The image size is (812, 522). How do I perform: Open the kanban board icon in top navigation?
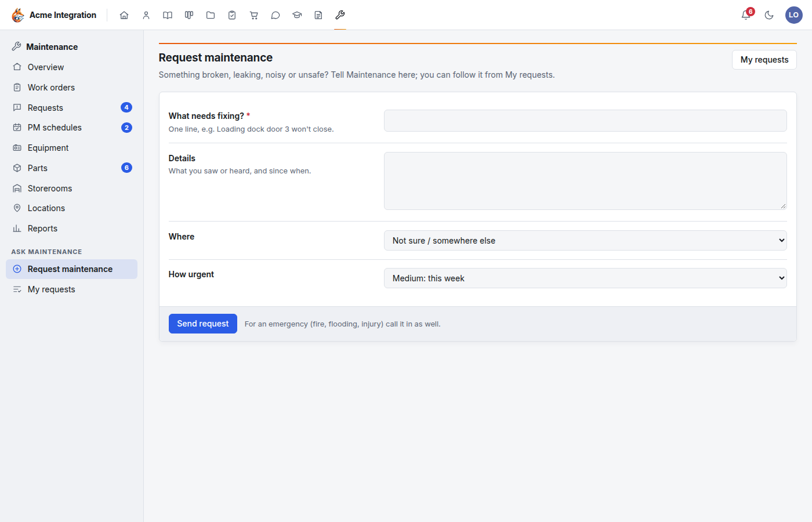point(189,15)
